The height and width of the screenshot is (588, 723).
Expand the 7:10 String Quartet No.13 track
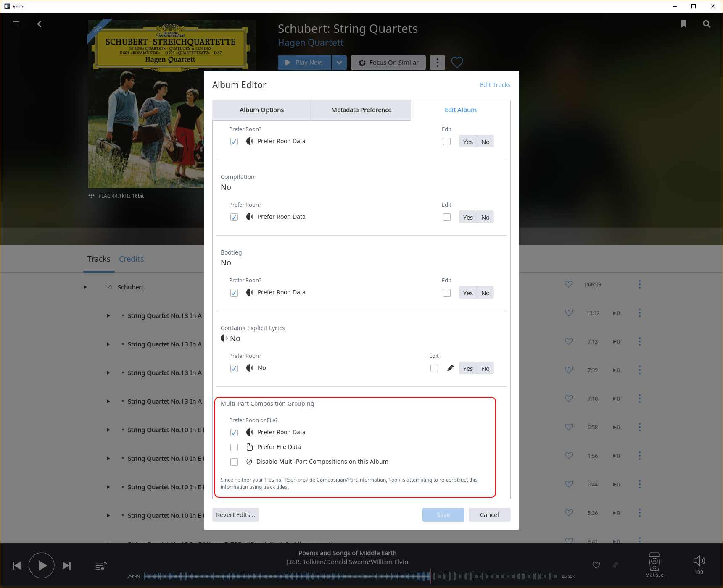point(108,402)
